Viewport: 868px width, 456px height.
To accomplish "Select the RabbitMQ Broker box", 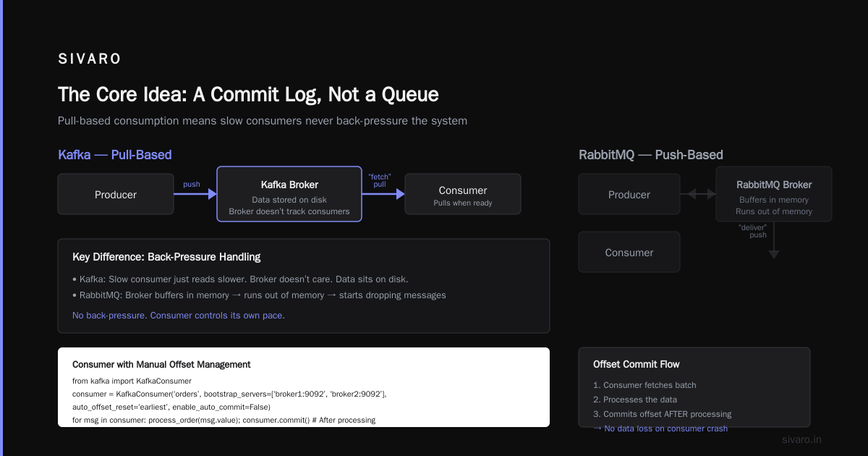I will (x=774, y=194).
